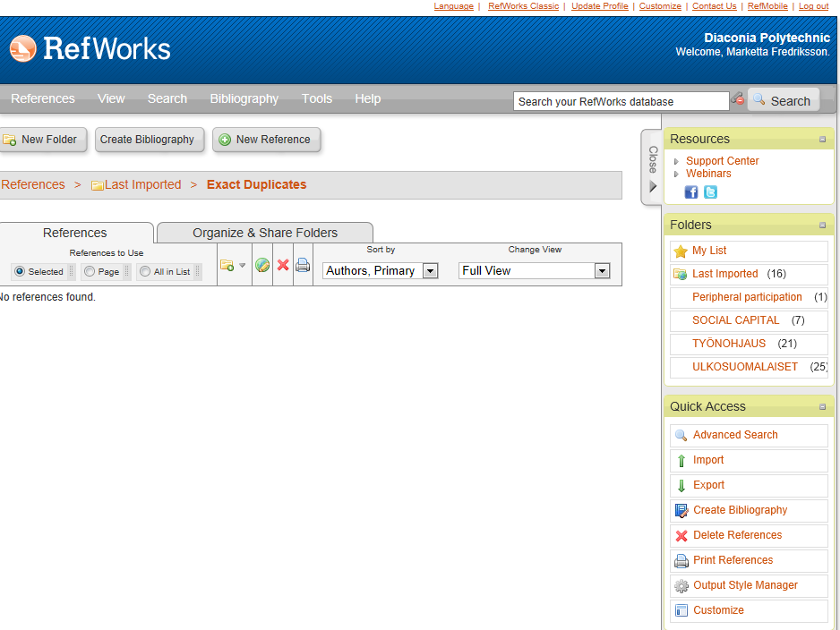840x630 pixels.
Task: Minimize the Resources panel
Action: (x=822, y=140)
